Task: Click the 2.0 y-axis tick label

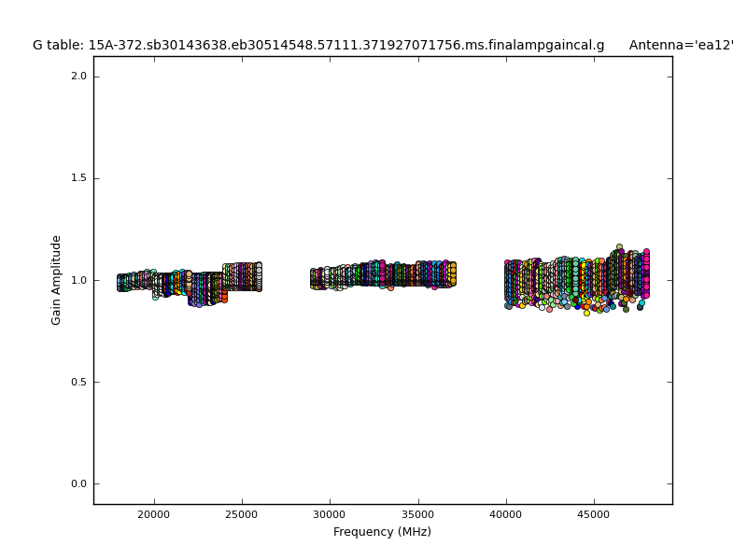Action: 78,77
